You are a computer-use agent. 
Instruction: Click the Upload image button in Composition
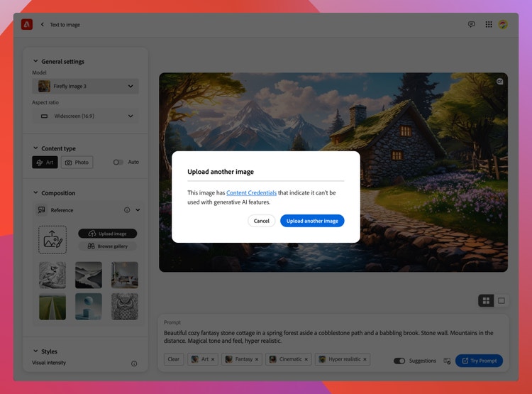[108, 234]
